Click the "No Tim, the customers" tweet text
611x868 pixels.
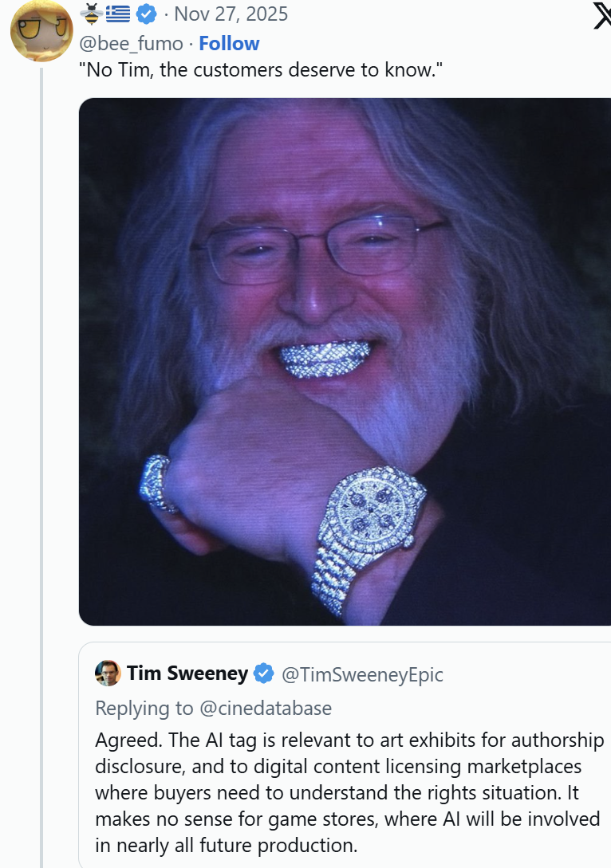click(261, 71)
